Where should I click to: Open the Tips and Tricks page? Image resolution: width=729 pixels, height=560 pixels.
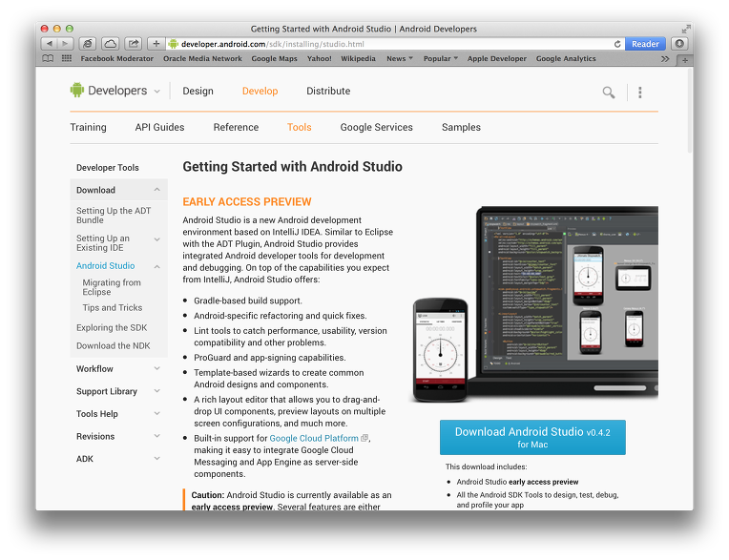pos(113,307)
